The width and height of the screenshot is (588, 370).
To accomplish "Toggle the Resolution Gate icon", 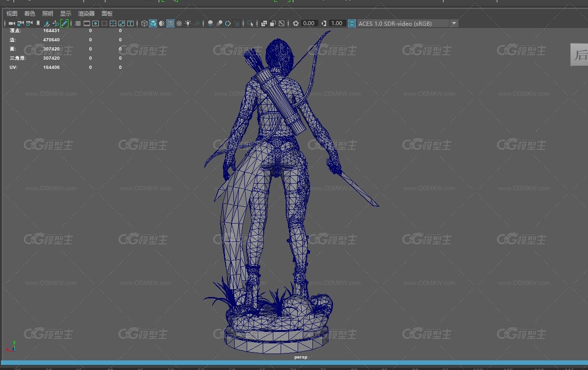I will [96, 23].
